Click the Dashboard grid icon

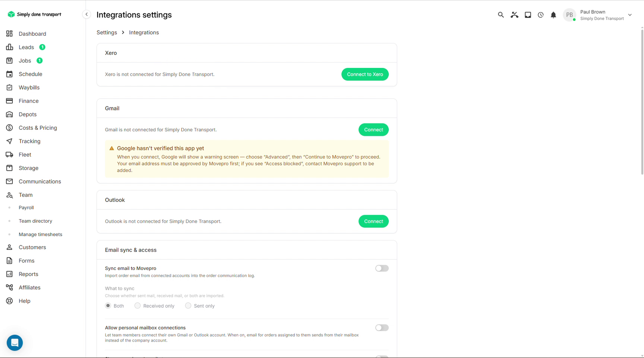9,34
